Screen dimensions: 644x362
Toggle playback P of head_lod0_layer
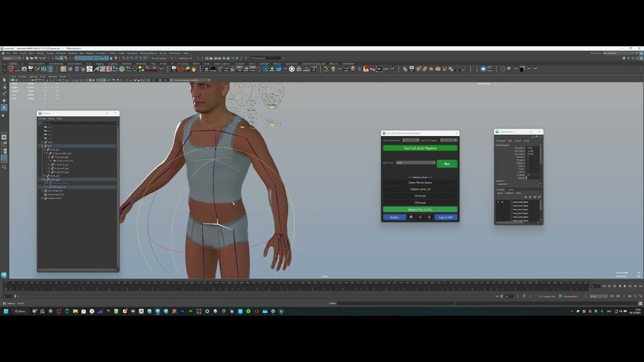[x=502, y=202]
